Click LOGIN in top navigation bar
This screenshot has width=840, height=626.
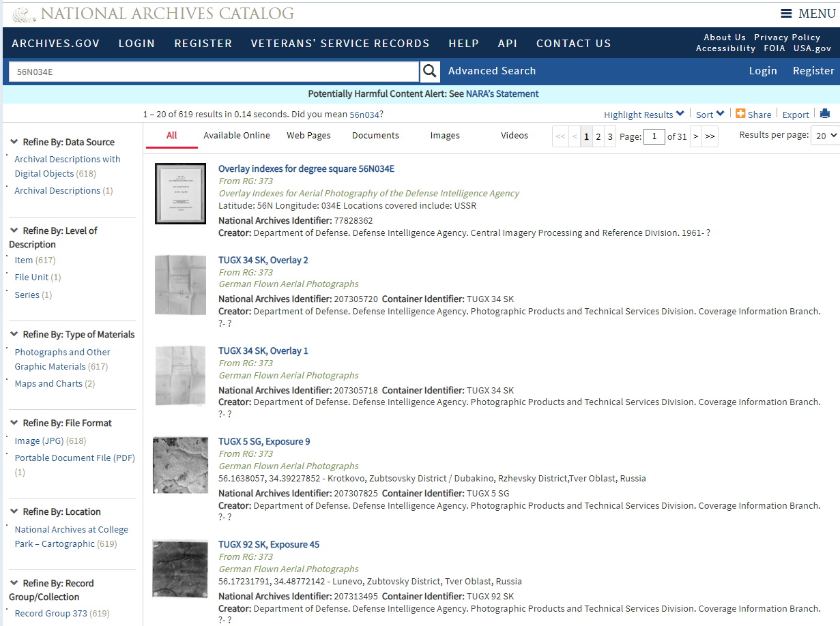pyautogui.click(x=136, y=44)
